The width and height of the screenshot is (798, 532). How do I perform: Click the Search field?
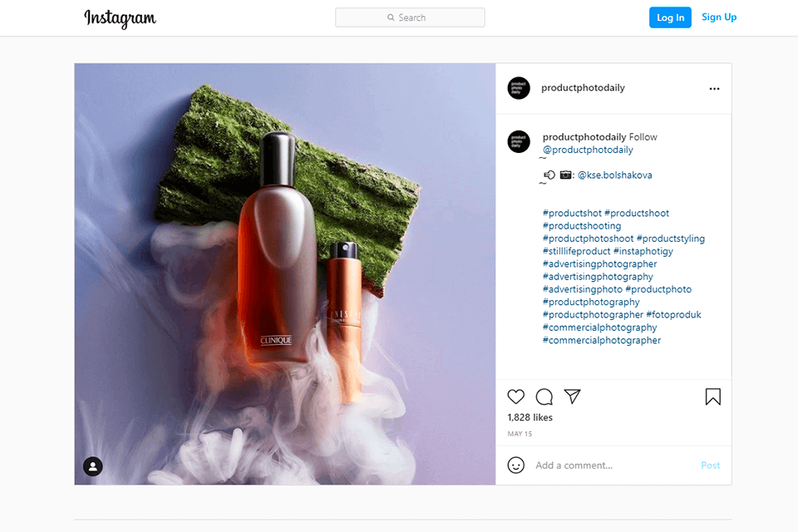click(x=410, y=17)
